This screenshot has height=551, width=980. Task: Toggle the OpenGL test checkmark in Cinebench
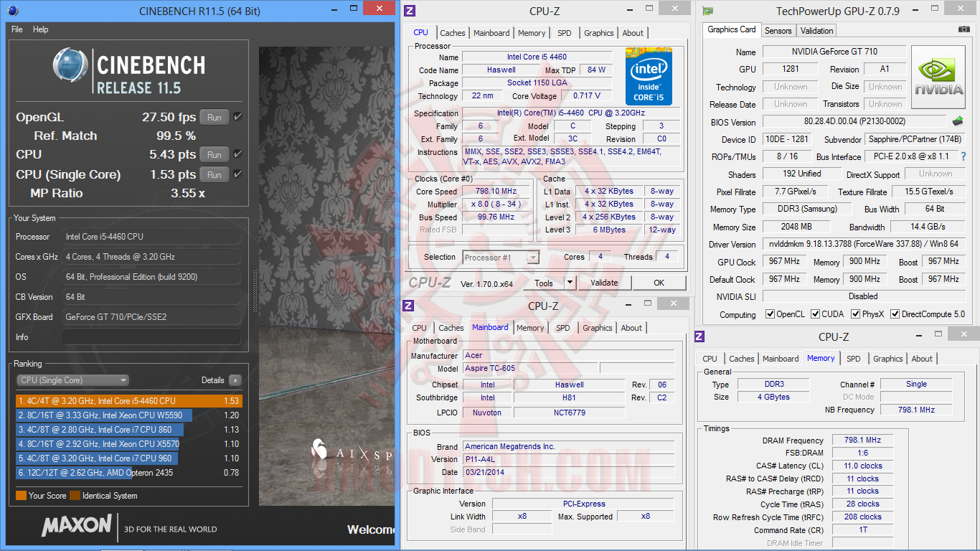pyautogui.click(x=237, y=117)
